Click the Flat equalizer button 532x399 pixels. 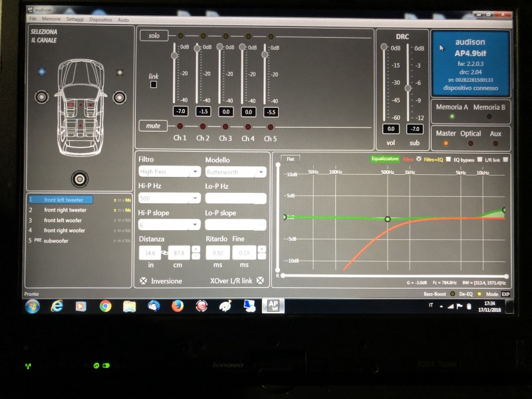coord(291,159)
